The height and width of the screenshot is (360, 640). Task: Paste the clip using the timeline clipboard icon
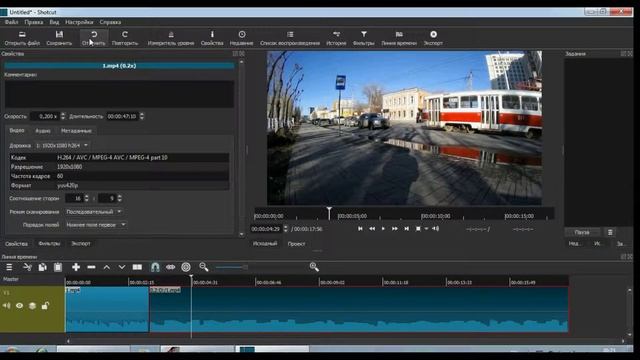pyautogui.click(x=58, y=267)
